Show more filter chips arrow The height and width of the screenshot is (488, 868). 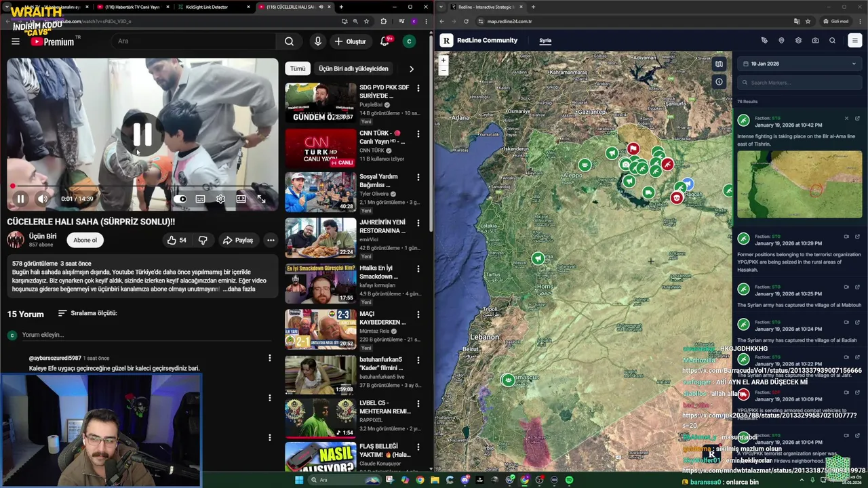point(411,68)
